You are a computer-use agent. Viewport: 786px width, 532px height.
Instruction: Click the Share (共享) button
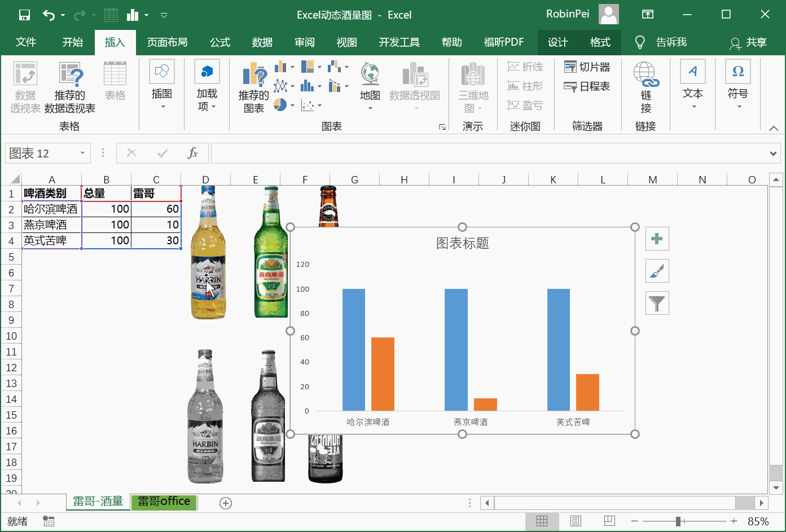coord(748,42)
